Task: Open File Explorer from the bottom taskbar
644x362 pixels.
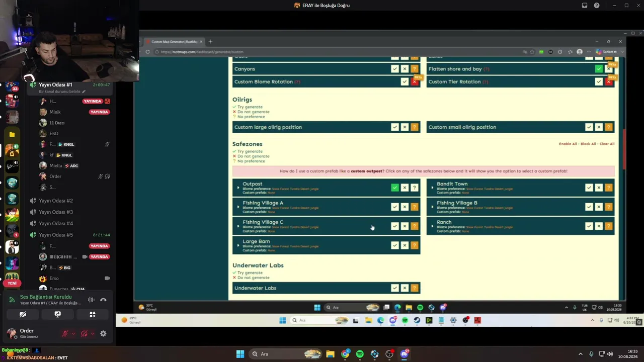Action: pos(330,354)
